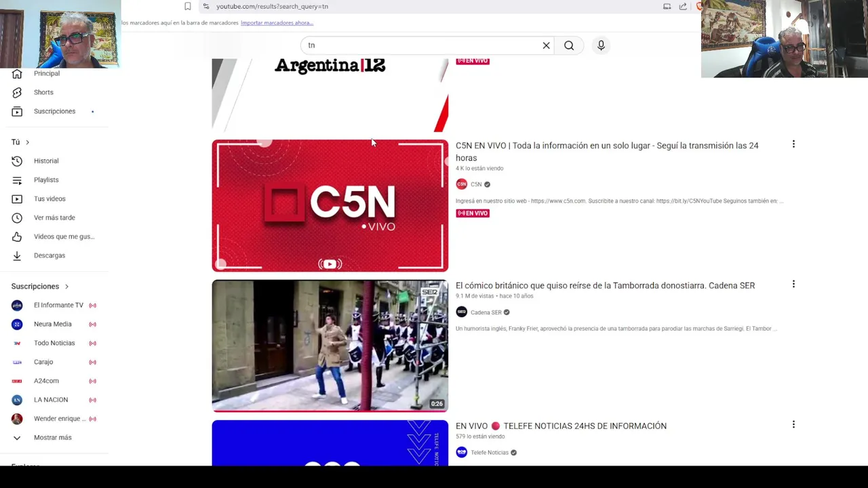Open TELEFE NOTICIAS 24HS video title
The height and width of the screenshot is (488, 868).
click(561, 426)
